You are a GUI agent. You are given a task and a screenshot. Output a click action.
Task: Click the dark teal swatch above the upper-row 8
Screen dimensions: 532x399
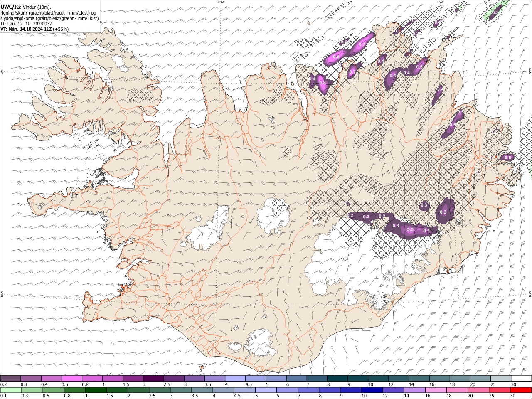(x=337, y=379)
